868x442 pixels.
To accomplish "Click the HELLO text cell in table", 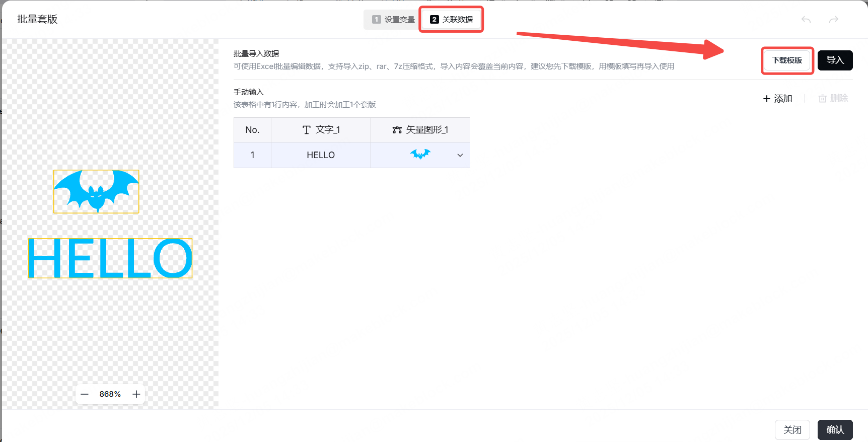I will [321, 155].
